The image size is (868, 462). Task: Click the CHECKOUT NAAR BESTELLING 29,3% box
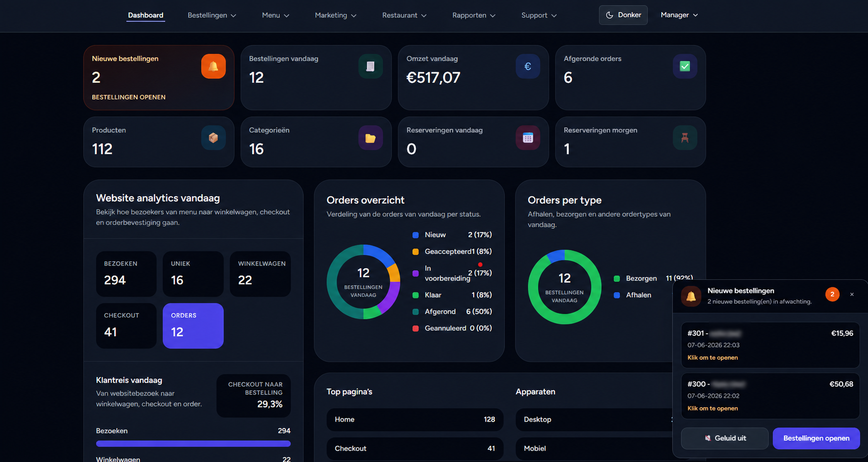pos(253,395)
